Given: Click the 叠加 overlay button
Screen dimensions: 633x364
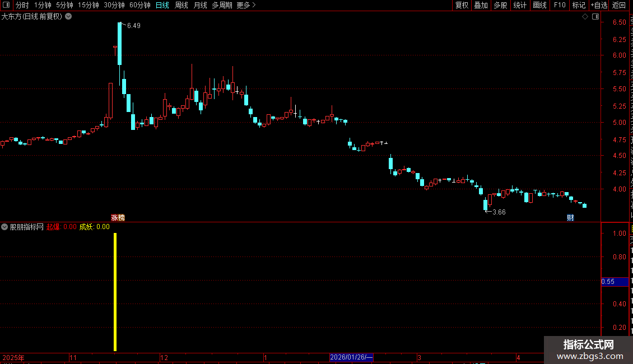Looking at the screenshot, I should tap(481, 5).
